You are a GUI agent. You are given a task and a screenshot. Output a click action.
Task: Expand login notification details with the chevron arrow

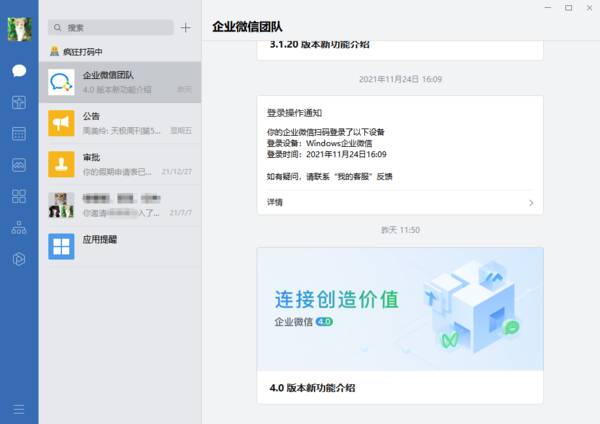point(531,202)
